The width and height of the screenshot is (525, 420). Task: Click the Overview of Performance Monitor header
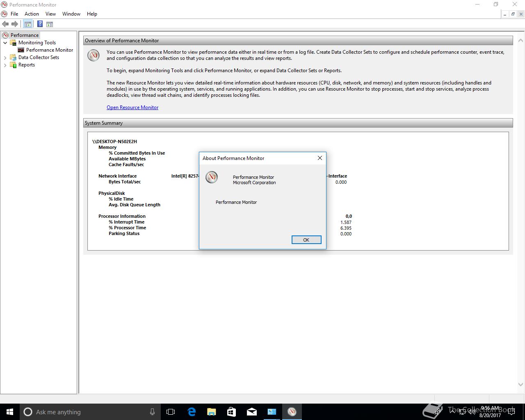click(x=298, y=41)
